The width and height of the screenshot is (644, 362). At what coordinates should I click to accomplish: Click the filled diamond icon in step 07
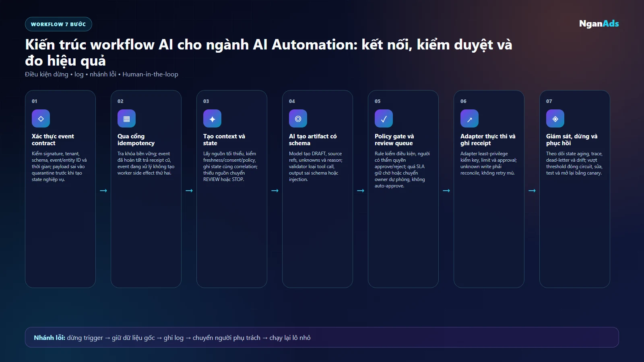[x=555, y=119]
